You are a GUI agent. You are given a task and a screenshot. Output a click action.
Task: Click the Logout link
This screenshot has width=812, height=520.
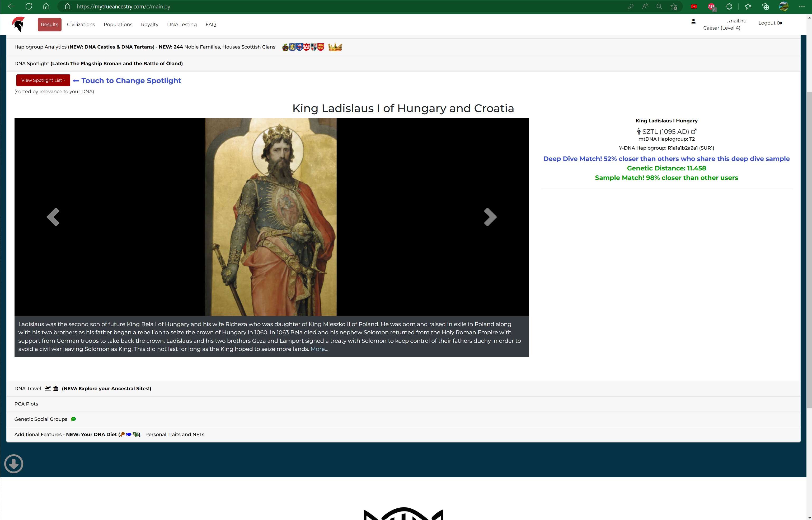tap(770, 23)
